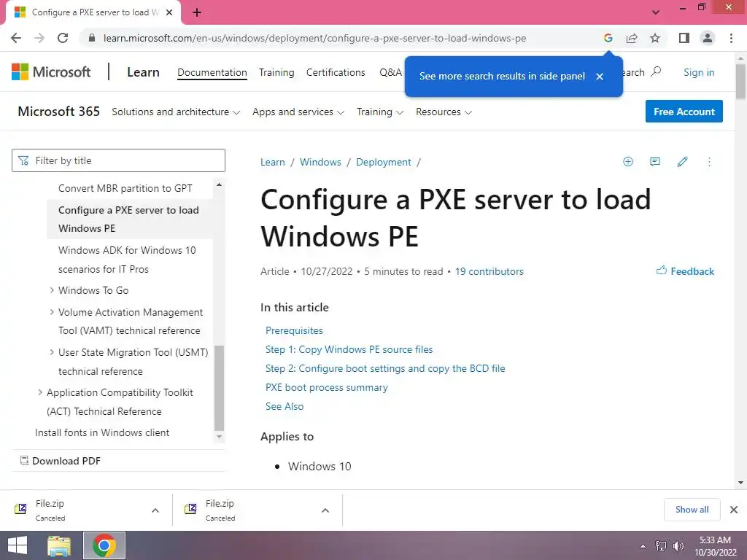Click the first File.zip download icon

pos(20,509)
